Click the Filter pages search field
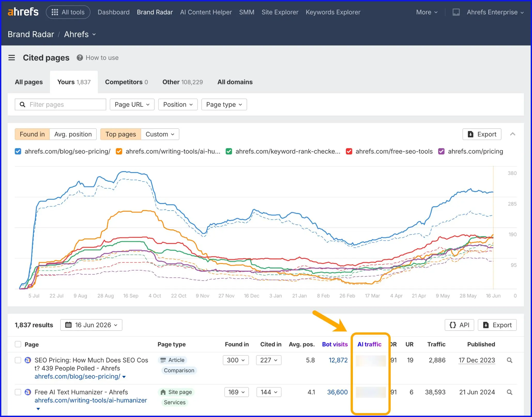This screenshot has height=417, width=532. click(x=60, y=105)
